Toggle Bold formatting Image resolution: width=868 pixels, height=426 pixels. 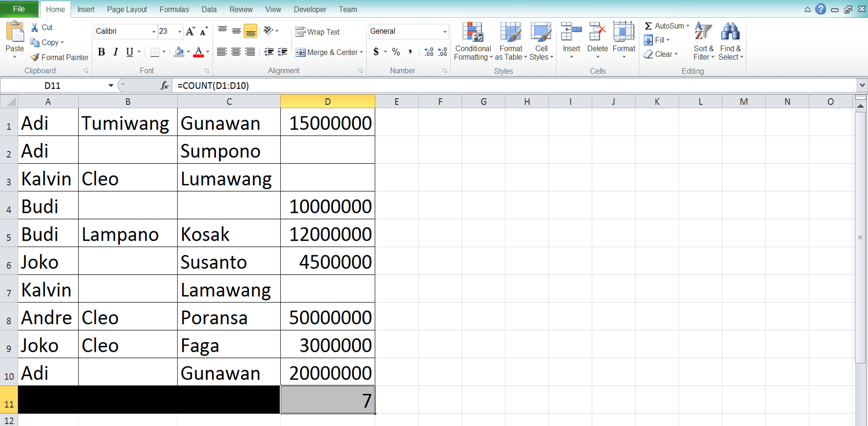click(101, 52)
